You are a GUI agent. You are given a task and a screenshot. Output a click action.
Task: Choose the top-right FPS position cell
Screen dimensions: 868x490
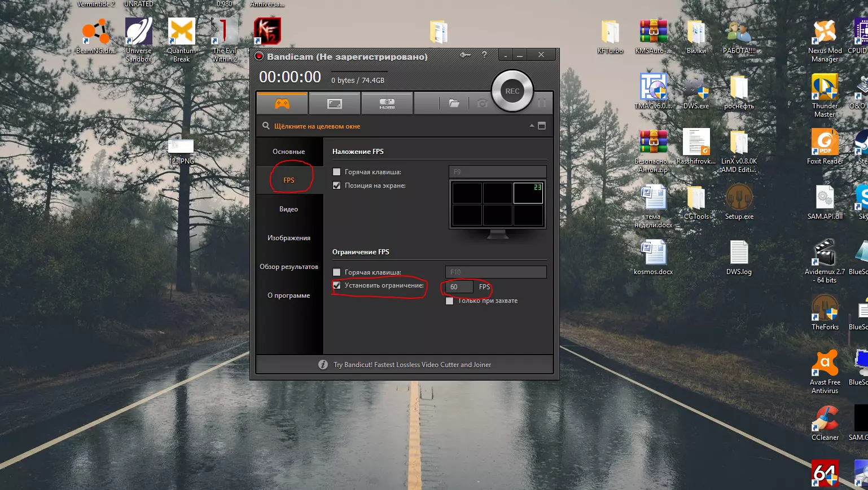pyautogui.click(x=528, y=193)
